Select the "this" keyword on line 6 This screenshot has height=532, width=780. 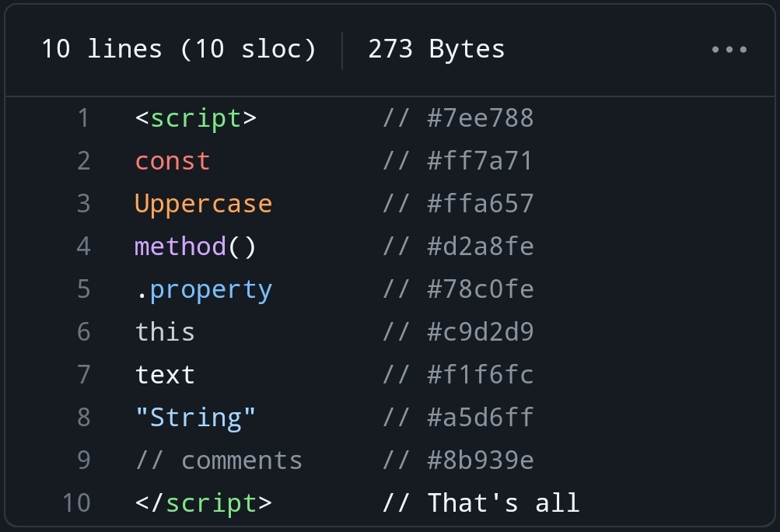[x=165, y=331]
